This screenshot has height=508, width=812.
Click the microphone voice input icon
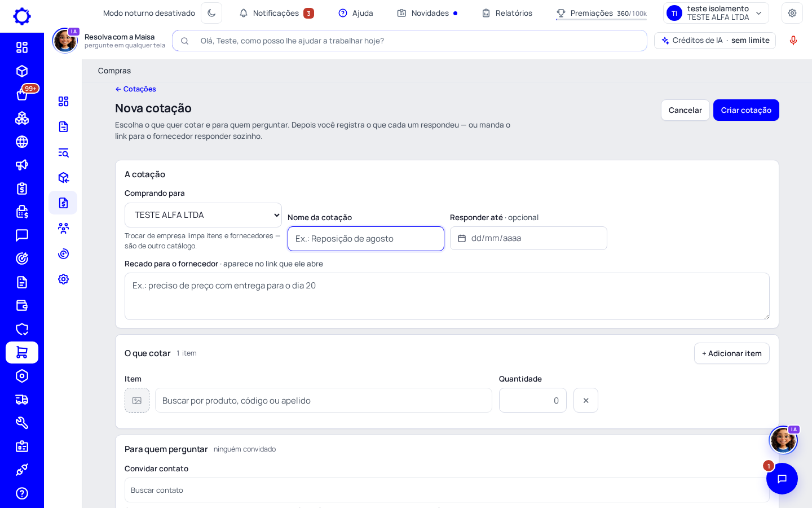[x=793, y=41]
